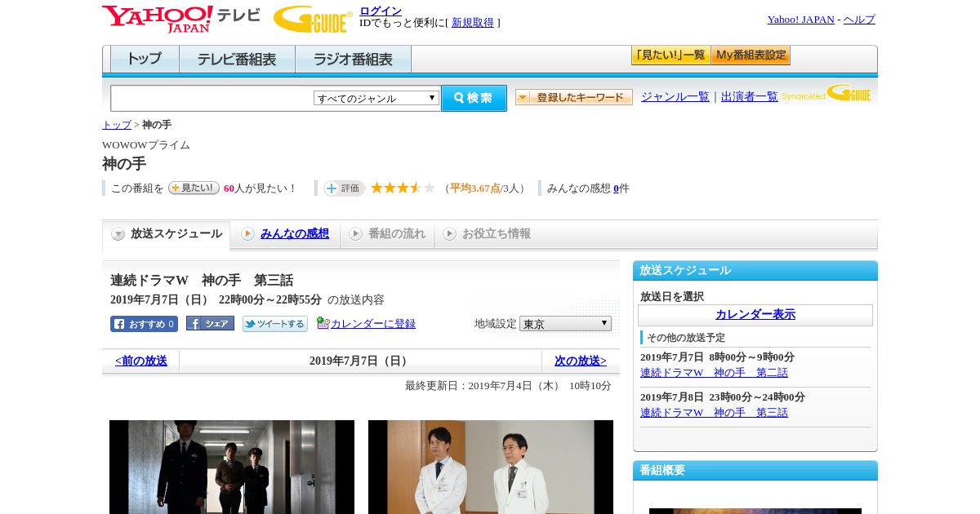Click the 見たい! plus button
Screen dimensions: 980x514
point(194,188)
